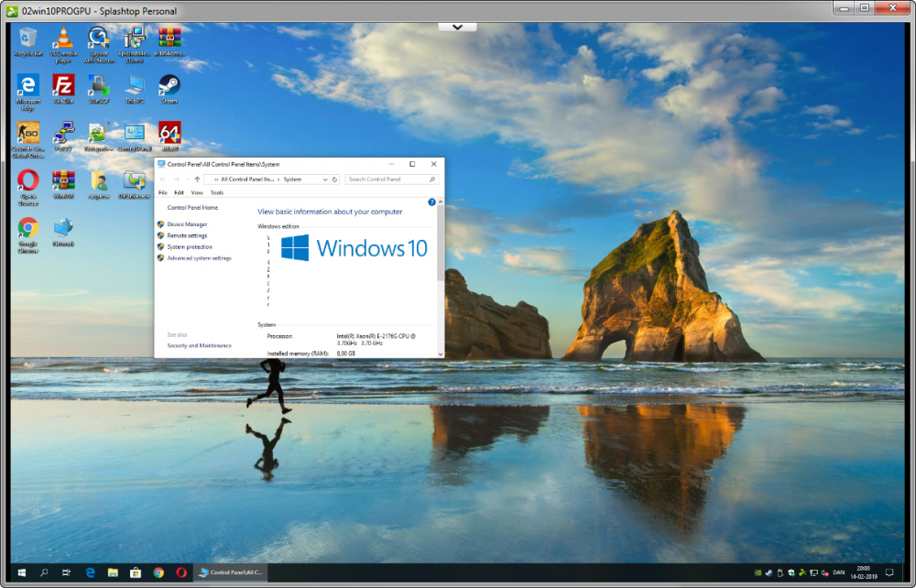Open Remote settings link
The width and height of the screenshot is (916, 588).
tap(187, 235)
